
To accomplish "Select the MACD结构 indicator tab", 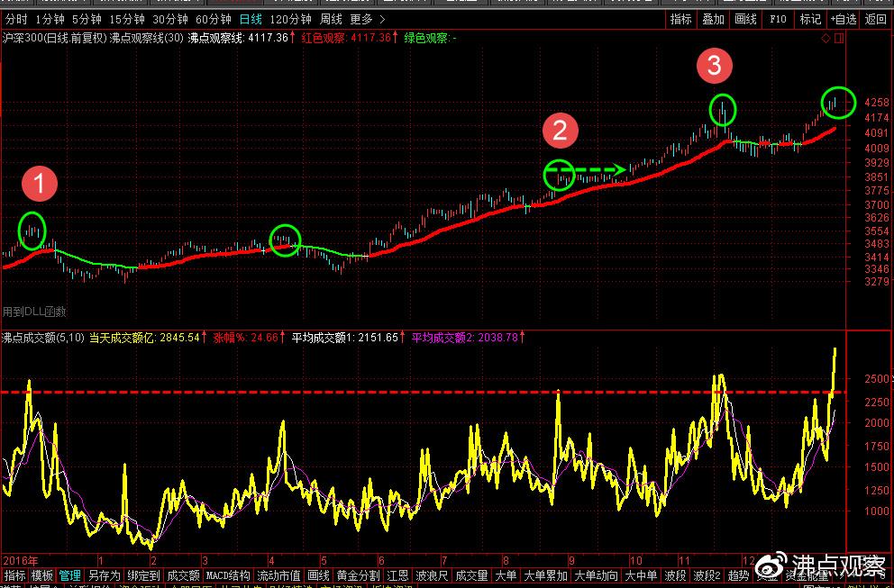I will (x=228, y=575).
